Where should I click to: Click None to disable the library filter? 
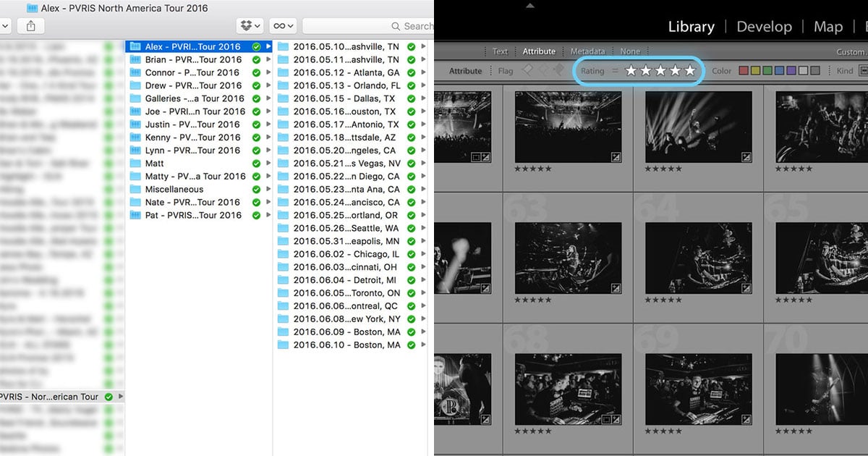pyautogui.click(x=630, y=51)
